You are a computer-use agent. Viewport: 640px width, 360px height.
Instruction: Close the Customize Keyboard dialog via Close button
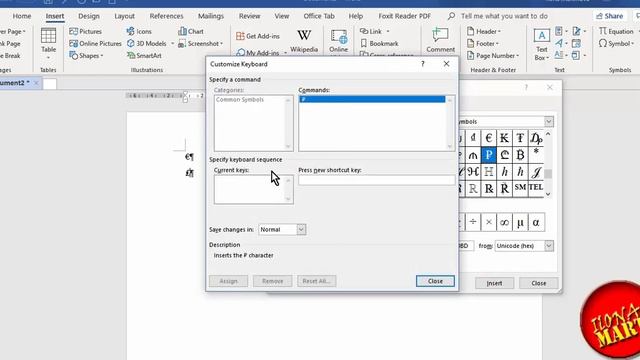[x=435, y=281]
